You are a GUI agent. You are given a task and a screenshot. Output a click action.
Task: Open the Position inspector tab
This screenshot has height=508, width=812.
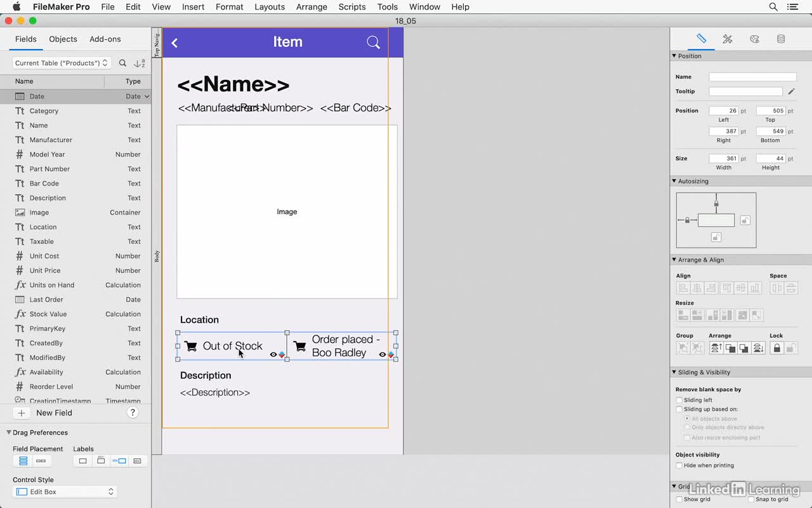701,39
